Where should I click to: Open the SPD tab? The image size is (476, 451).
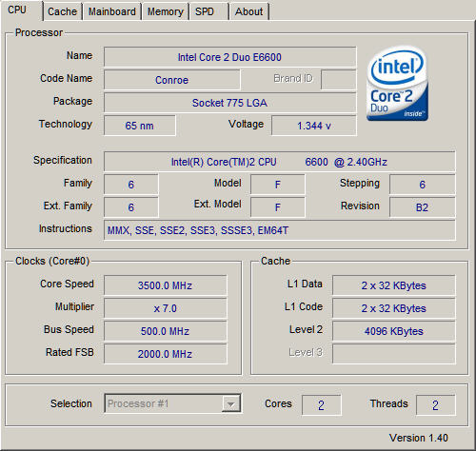tap(208, 11)
